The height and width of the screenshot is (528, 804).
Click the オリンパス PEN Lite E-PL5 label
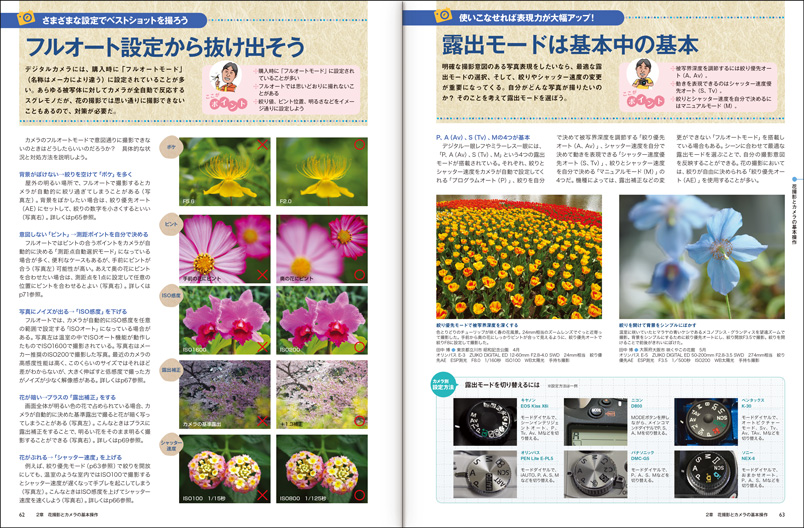tap(537, 456)
